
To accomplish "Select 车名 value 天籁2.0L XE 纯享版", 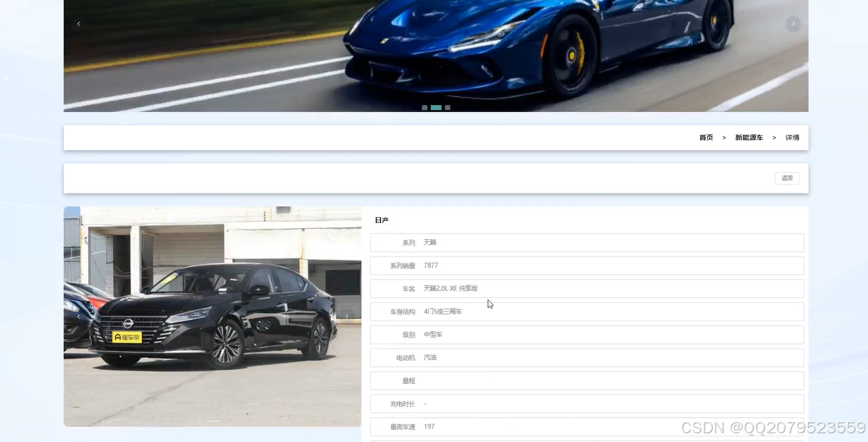I will (x=450, y=289).
